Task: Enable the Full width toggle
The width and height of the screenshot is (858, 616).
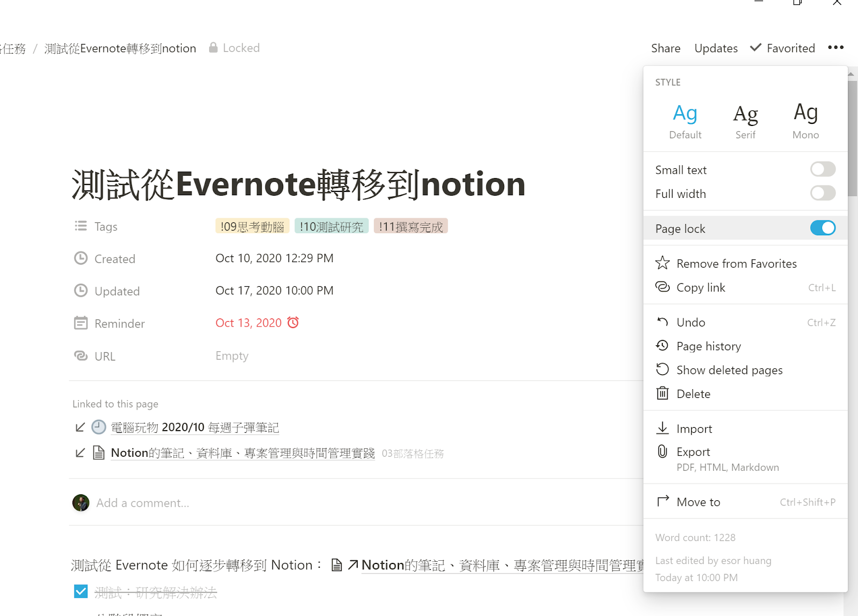Action: point(823,193)
